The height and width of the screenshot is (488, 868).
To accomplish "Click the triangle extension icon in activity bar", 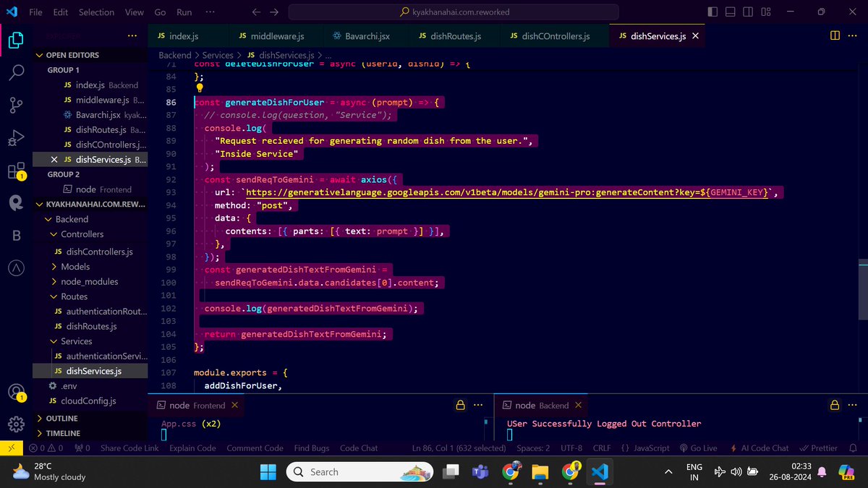I will (x=16, y=268).
